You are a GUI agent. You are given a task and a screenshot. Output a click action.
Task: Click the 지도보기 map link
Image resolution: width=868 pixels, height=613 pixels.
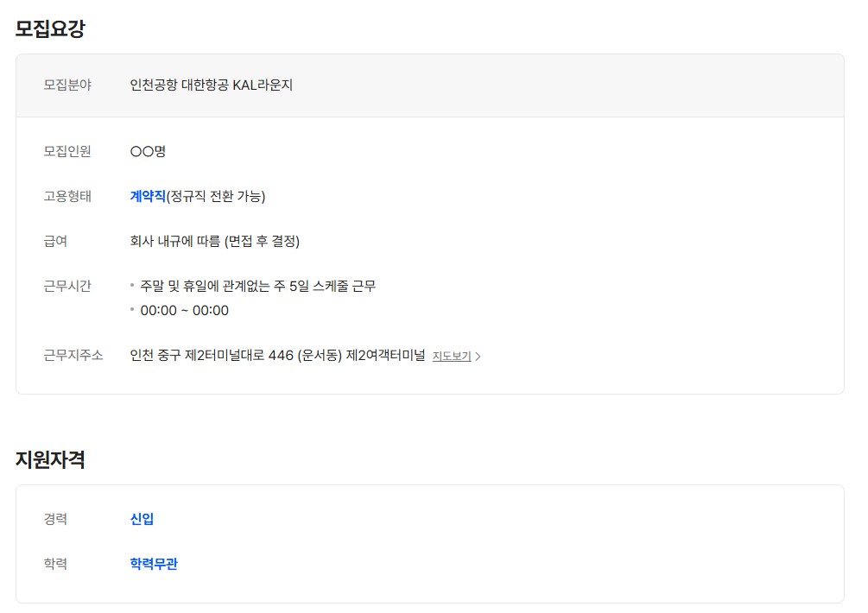click(x=452, y=356)
